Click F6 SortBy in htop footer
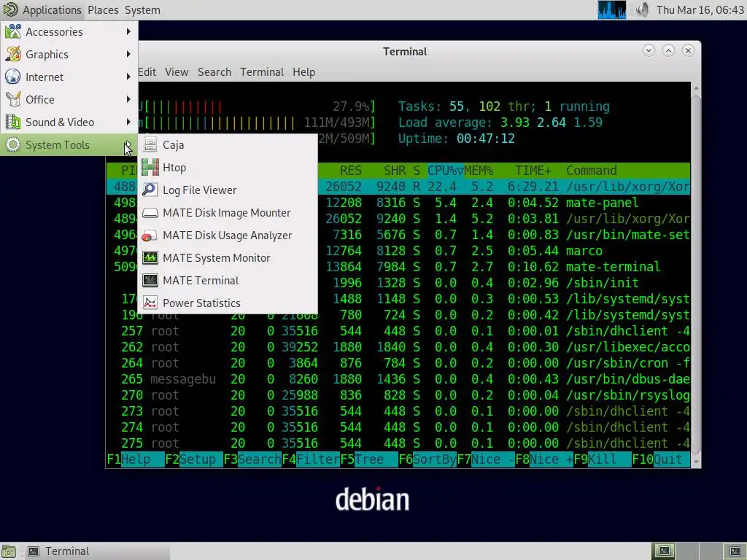Screen dimensions: 747x560 (427, 459)
